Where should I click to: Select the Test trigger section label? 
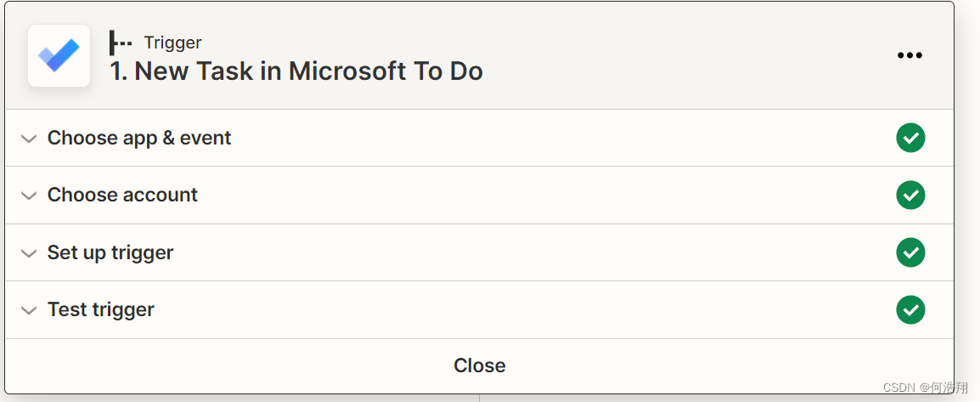[x=101, y=309]
